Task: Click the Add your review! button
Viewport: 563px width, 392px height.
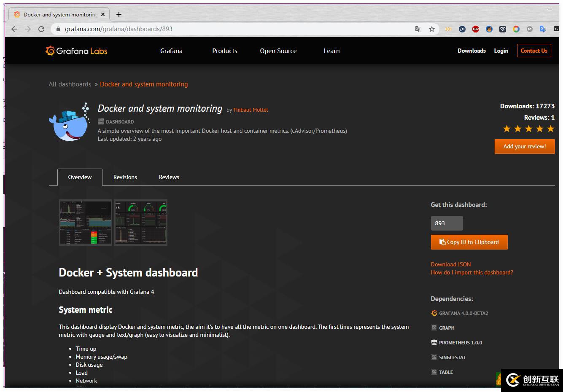Action: pos(525,147)
